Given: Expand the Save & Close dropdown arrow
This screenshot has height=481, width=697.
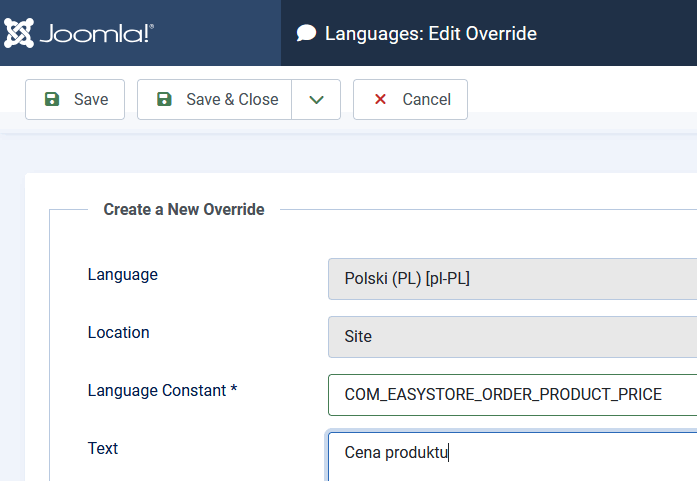Looking at the screenshot, I should 316,100.
